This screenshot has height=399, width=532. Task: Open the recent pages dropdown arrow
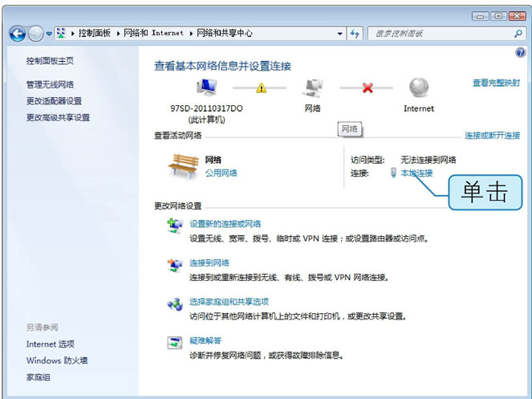(49, 34)
